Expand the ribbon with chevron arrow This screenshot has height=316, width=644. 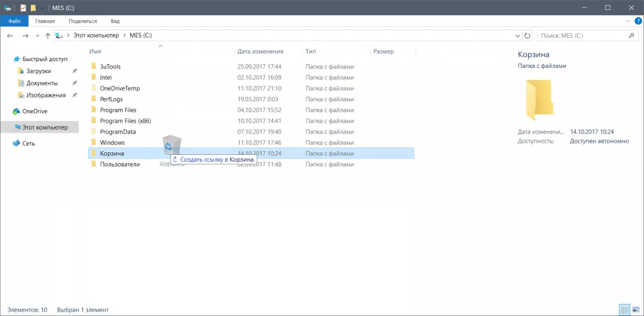click(628, 21)
